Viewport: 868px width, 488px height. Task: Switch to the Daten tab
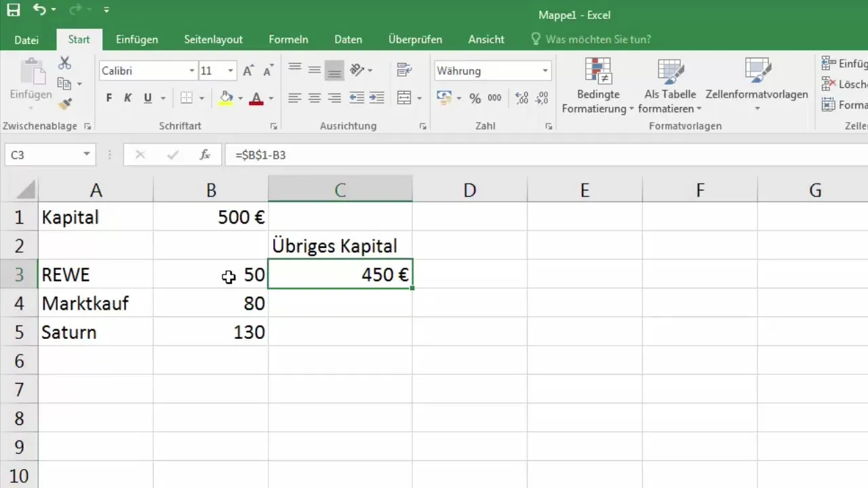click(x=348, y=39)
